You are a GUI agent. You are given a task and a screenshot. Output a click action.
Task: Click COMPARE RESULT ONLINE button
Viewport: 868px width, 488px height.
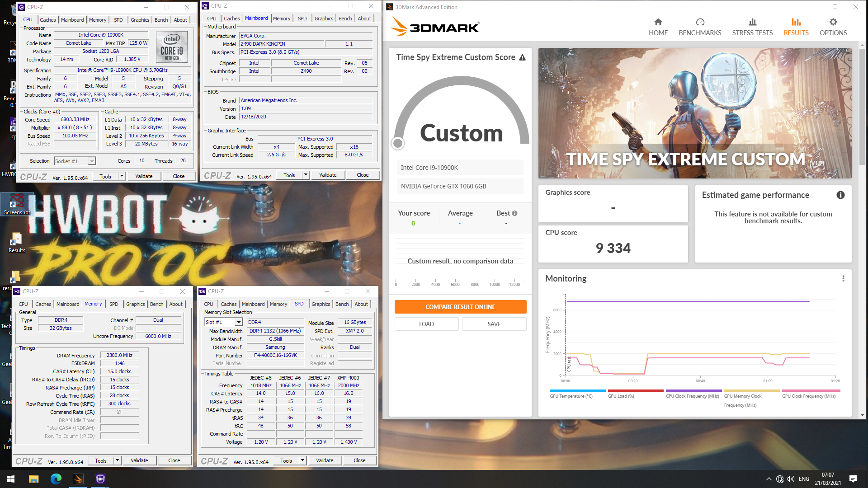point(460,307)
